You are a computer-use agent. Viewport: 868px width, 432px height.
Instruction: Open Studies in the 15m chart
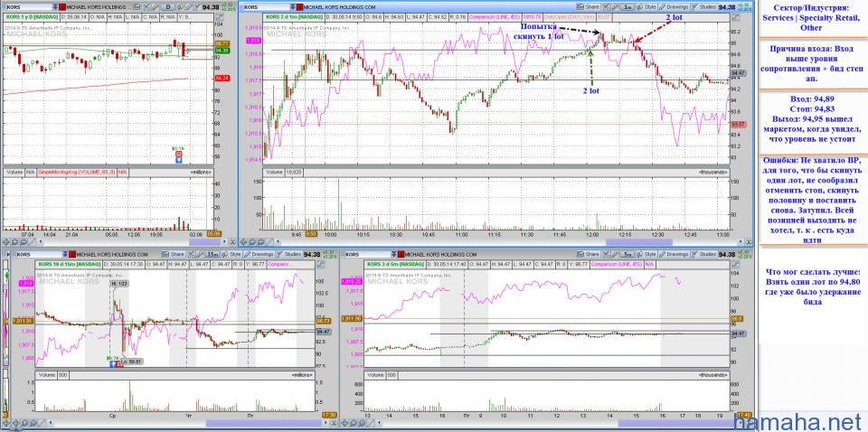tap(289, 254)
